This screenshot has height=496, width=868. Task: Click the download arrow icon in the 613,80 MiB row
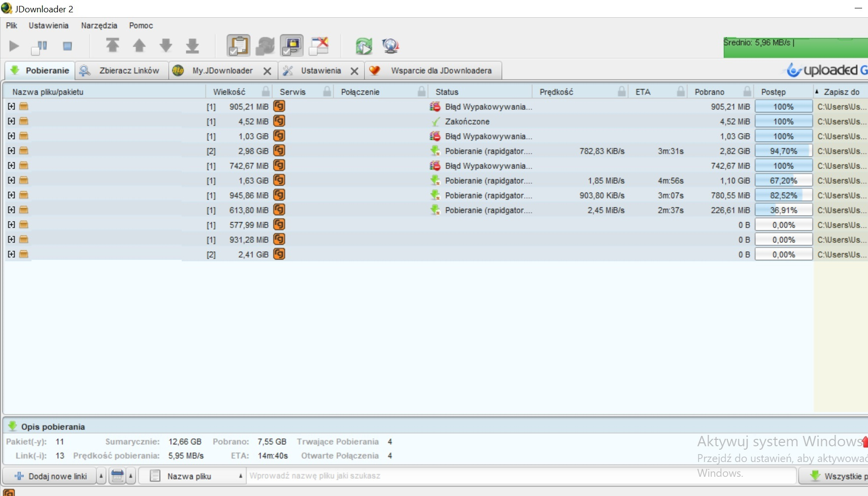tap(435, 210)
